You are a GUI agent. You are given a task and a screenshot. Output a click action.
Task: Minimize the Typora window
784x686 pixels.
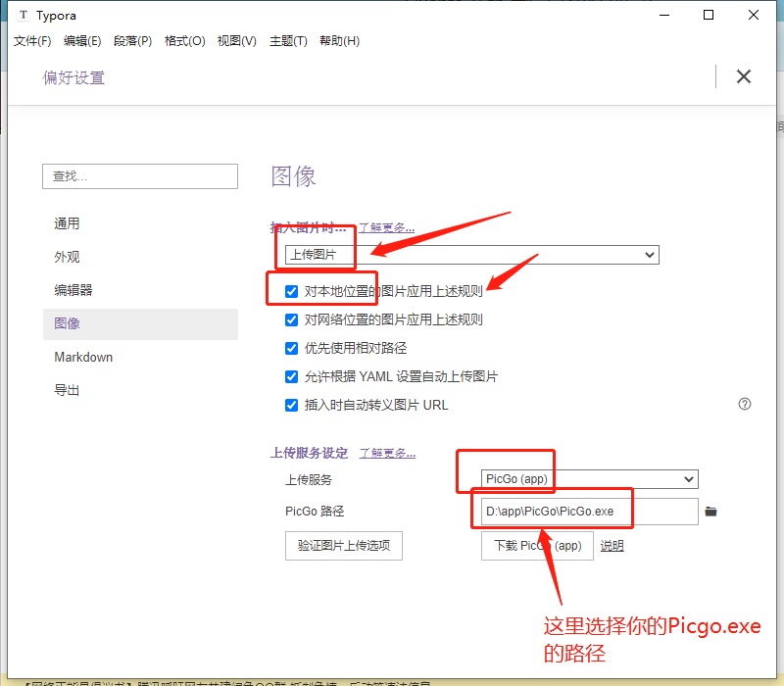[664, 15]
